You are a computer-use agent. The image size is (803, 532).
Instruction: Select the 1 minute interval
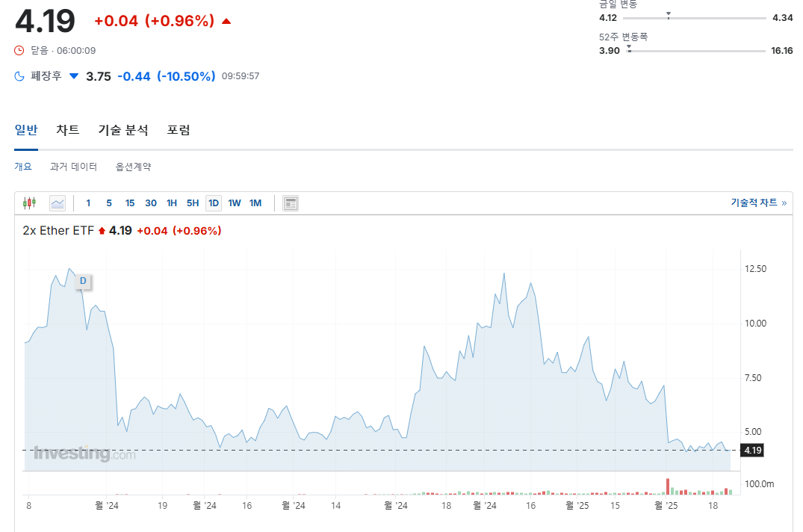(x=88, y=203)
